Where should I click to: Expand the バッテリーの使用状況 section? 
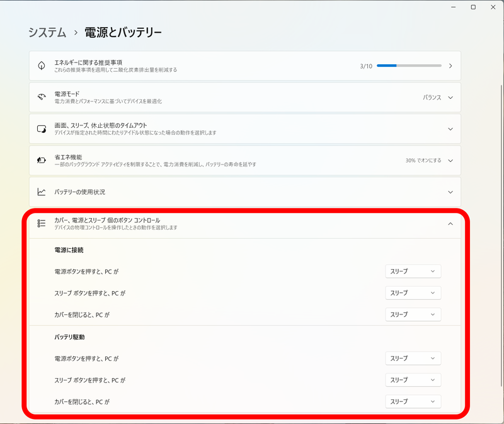point(450,192)
